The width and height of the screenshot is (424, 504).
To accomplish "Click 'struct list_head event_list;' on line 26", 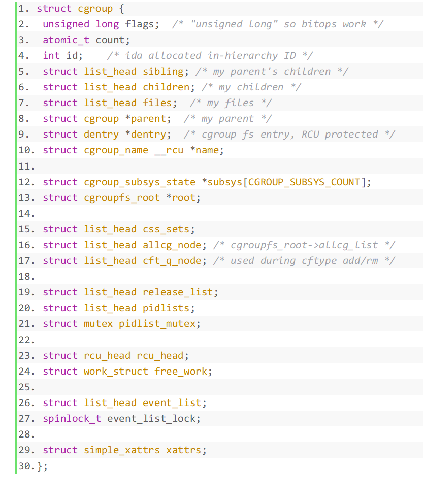I will tap(124, 403).
